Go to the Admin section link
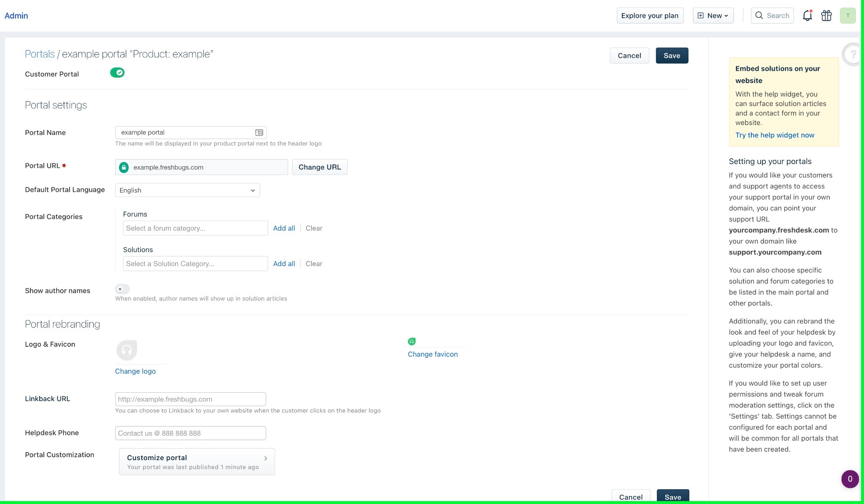 (x=16, y=16)
